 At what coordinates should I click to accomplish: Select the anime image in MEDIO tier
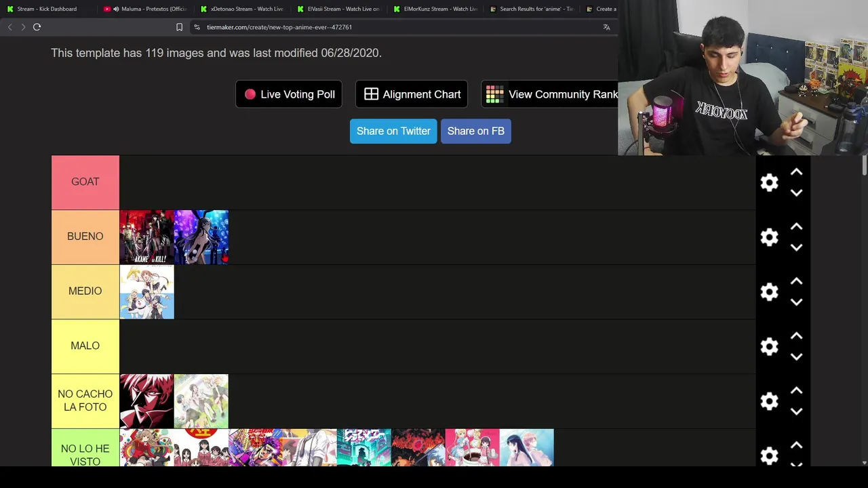point(147,292)
